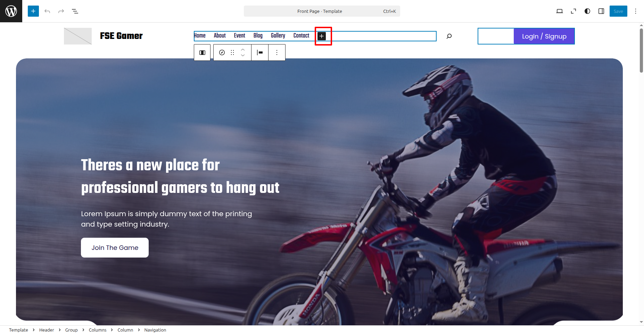644x334 pixels.
Task: Click the Navigation block type icon
Action: (222, 52)
